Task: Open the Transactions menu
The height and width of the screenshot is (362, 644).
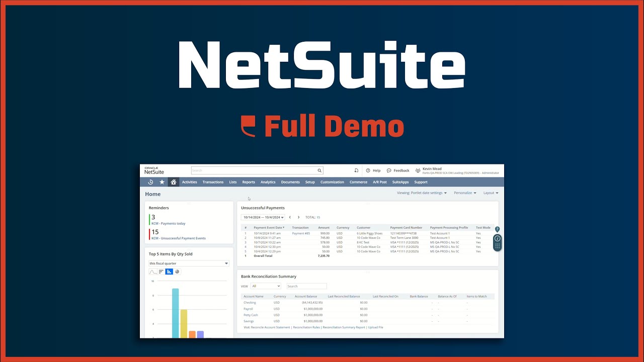Action: (x=213, y=182)
